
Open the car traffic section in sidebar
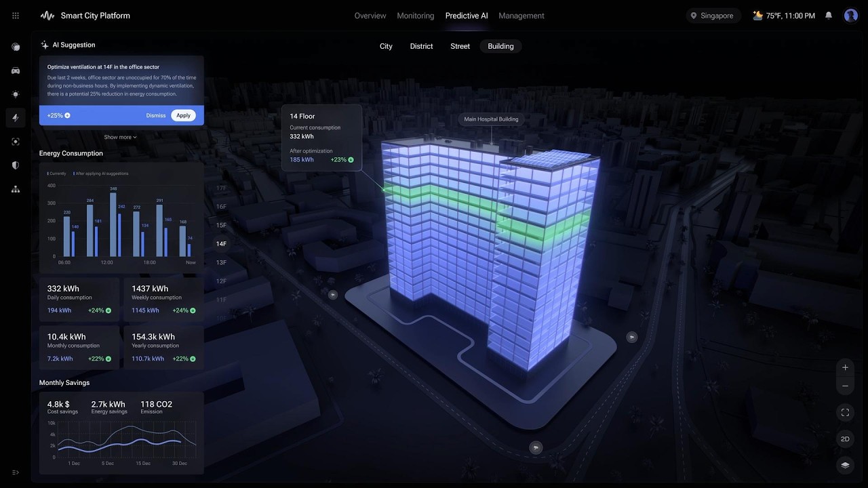[x=16, y=70]
